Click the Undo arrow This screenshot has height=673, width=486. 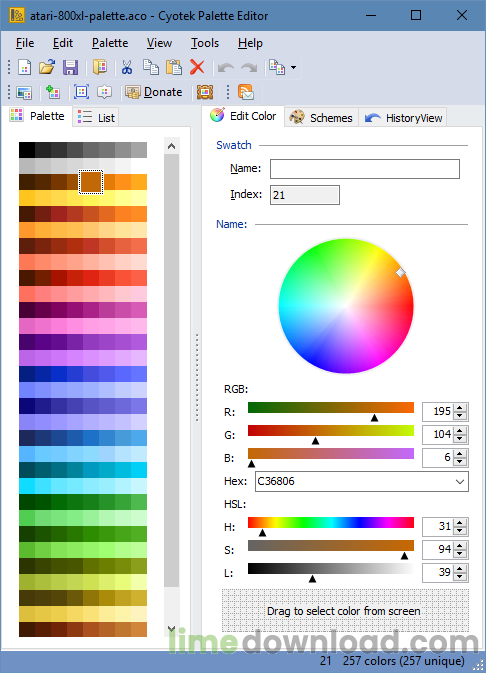coord(226,67)
